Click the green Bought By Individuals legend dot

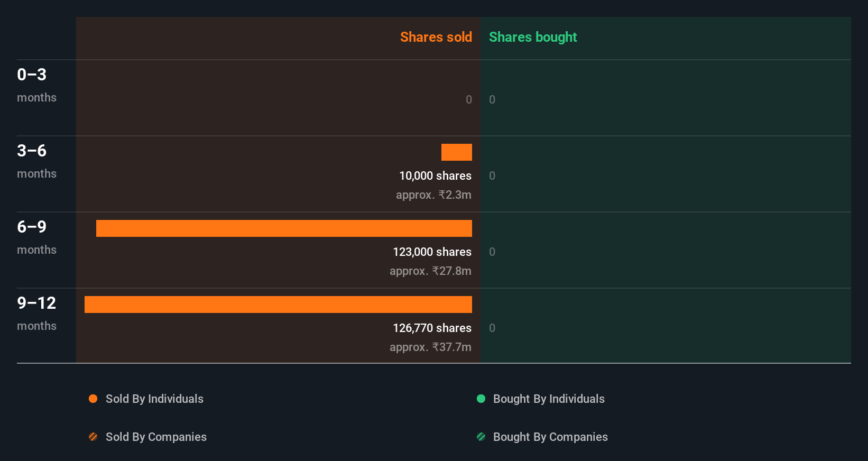(x=481, y=399)
